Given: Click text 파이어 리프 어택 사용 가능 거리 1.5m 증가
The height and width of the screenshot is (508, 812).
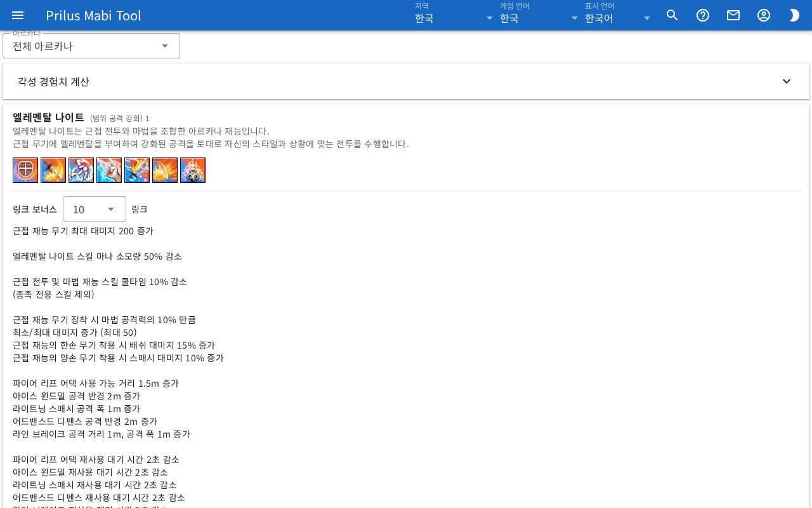Looking at the screenshot, I should tap(96, 384).
